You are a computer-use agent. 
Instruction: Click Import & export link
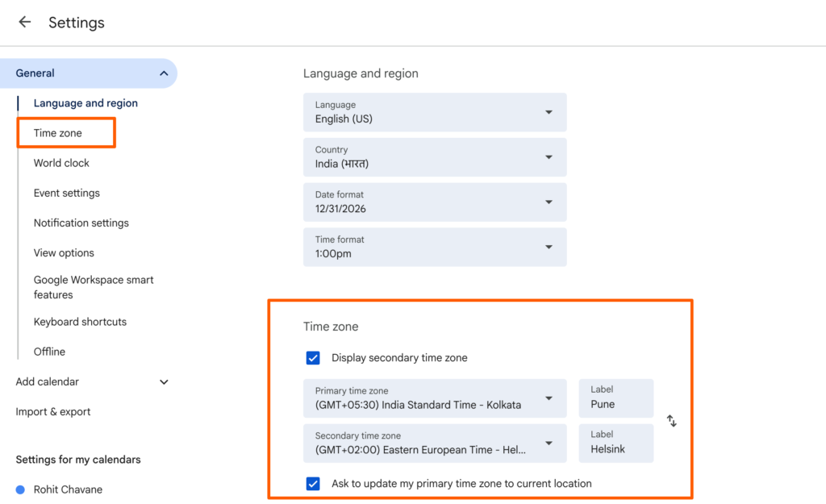coord(53,412)
